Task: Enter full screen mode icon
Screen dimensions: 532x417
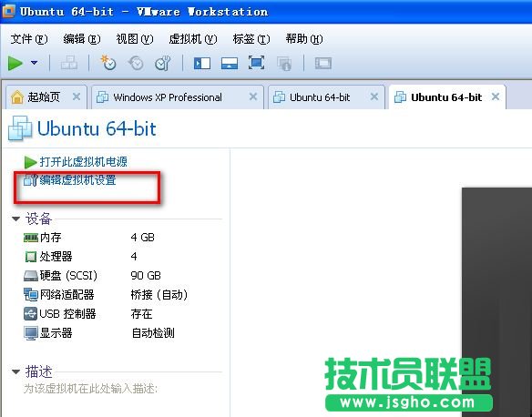Action: [x=257, y=63]
